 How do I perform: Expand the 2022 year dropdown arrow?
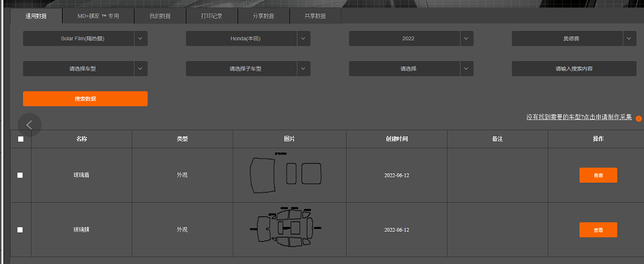pyautogui.click(x=466, y=38)
